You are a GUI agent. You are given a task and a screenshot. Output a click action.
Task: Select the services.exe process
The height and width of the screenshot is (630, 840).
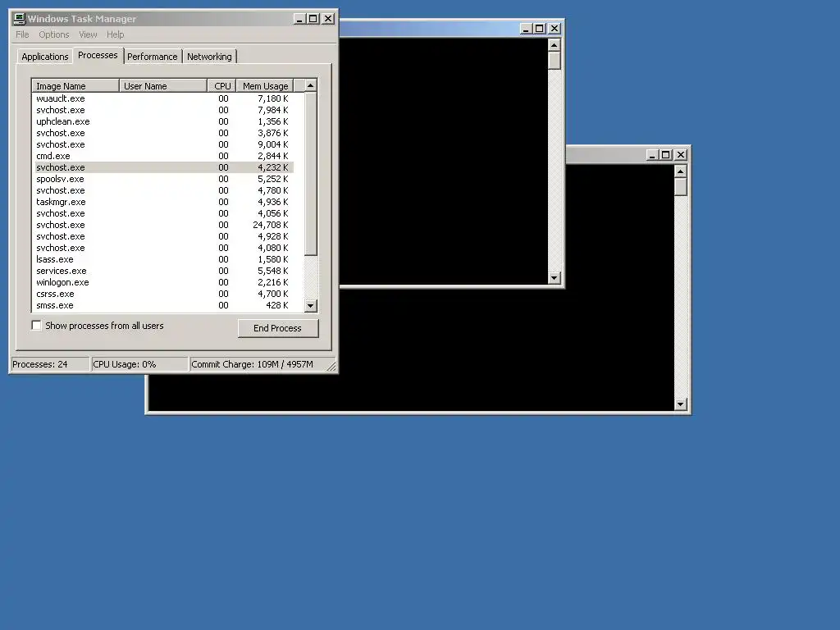pyautogui.click(x=164, y=271)
